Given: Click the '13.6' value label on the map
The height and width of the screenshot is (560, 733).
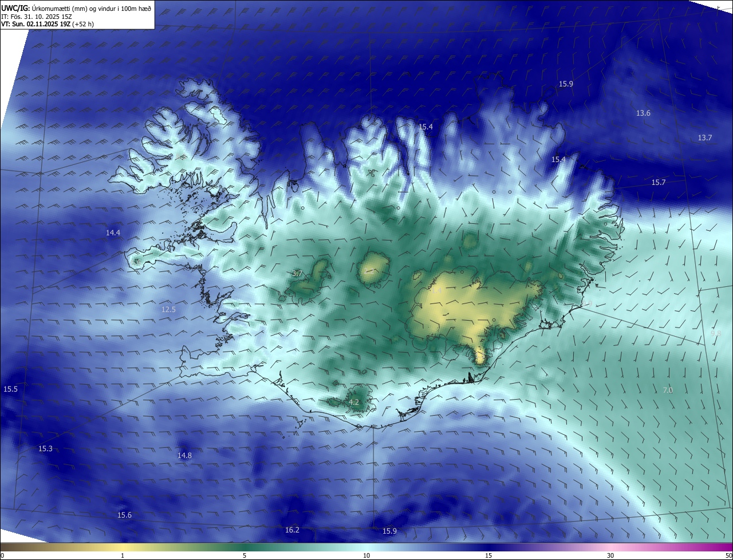Looking at the screenshot, I should point(643,113).
